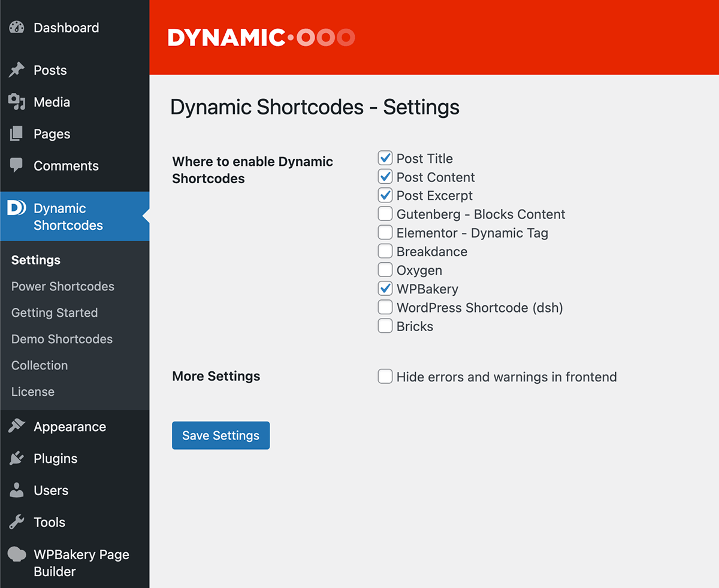
Task: Open the Demo Shortcodes submenu item
Action: [x=62, y=339]
